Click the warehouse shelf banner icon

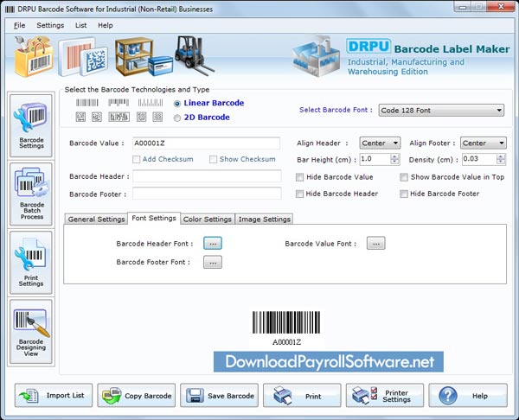(144, 56)
